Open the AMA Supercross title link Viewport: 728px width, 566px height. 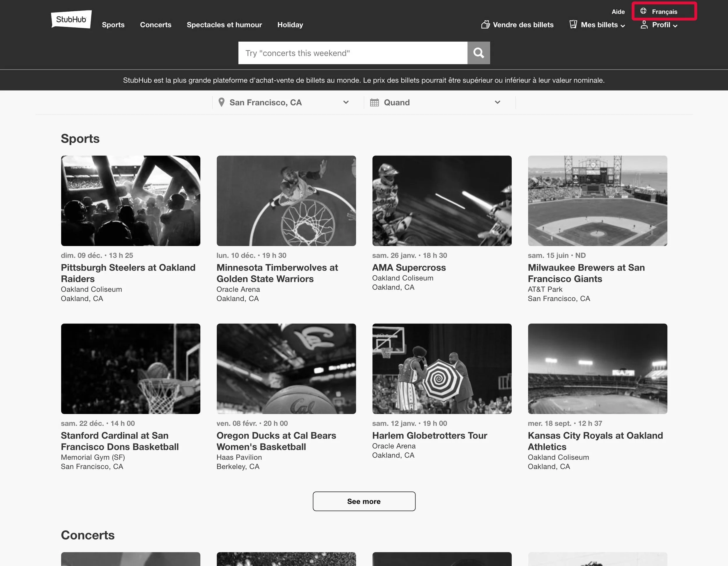[x=409, y=268]
